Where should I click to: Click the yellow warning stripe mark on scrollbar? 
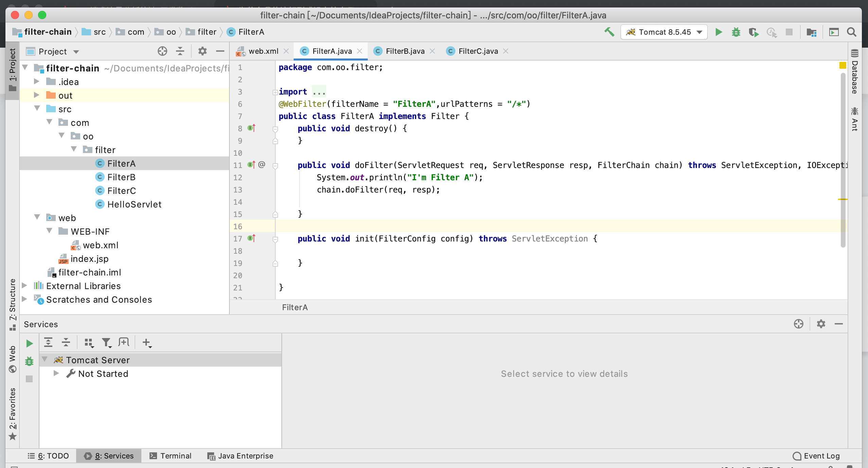click(843, 199)
